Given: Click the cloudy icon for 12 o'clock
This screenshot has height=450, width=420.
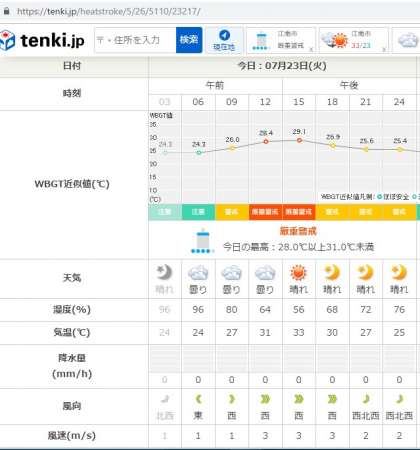Looking at the screenshot, I should [265, 273].
